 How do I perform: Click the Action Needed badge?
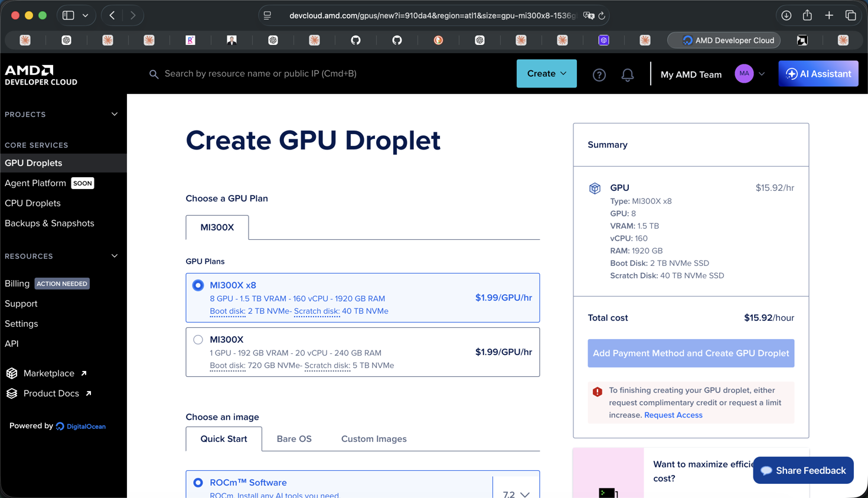62,284
